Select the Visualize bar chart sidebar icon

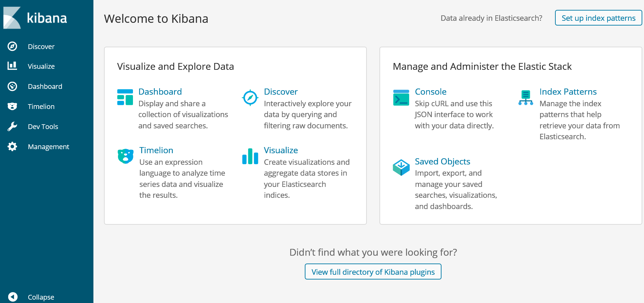[12, 66]
